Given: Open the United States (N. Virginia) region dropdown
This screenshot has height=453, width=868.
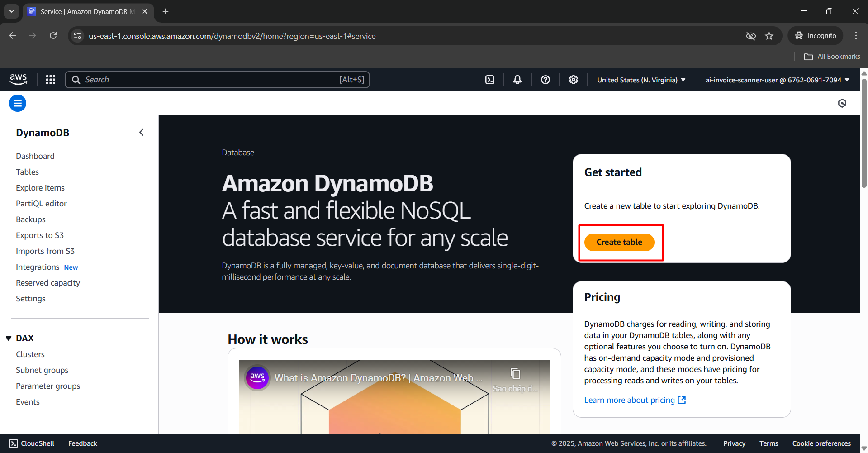Looking at the screenshot, I should (641, 80).
